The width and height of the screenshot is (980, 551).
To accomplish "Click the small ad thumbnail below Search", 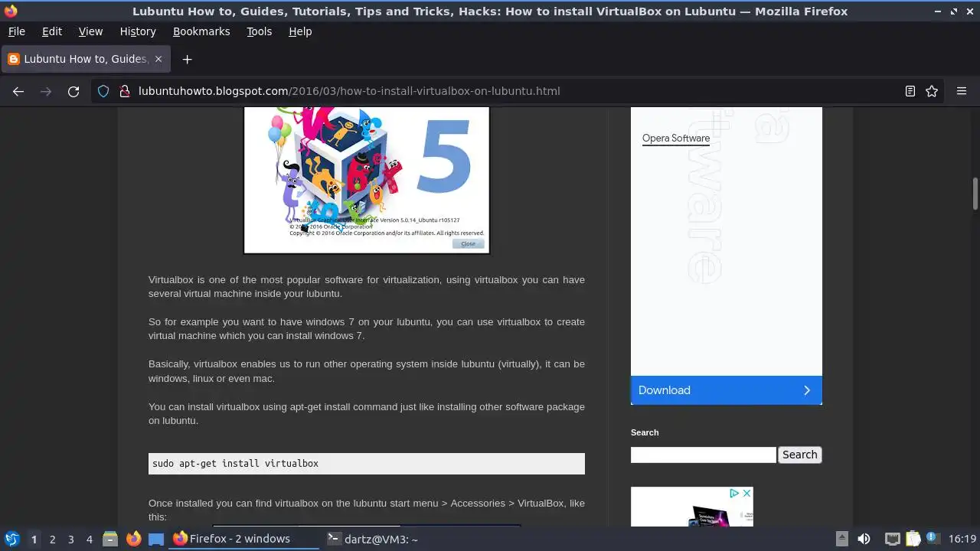I will [x=692, y=507].
